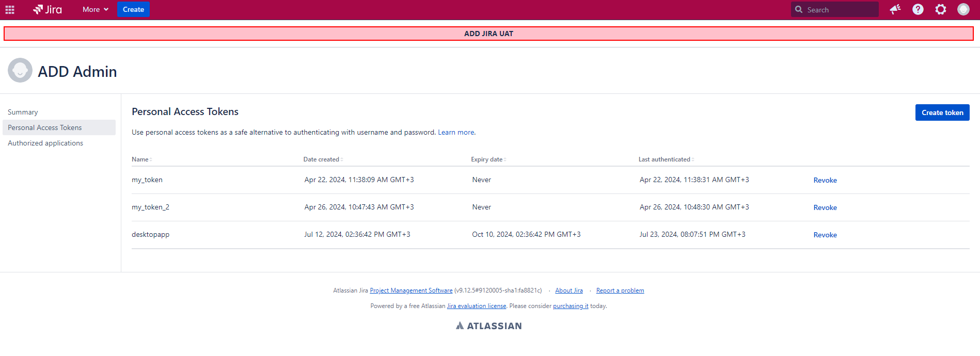The image size is (980, 356).
Task: Sort tokens by Expiry date column
Action: pyautogui.click(x=488, y=159)
